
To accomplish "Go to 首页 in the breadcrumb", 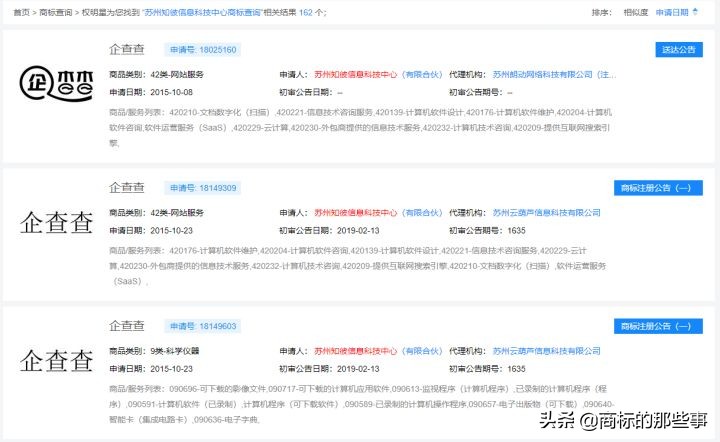I will [21, 12].
